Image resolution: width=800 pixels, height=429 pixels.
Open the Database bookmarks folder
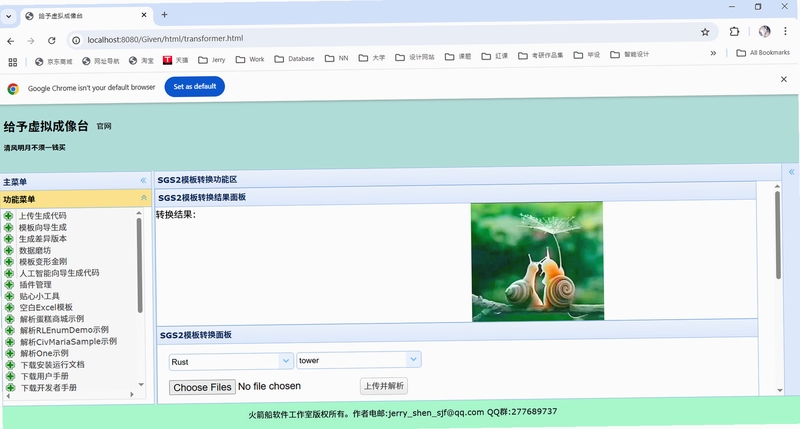[x=294, y=59]
